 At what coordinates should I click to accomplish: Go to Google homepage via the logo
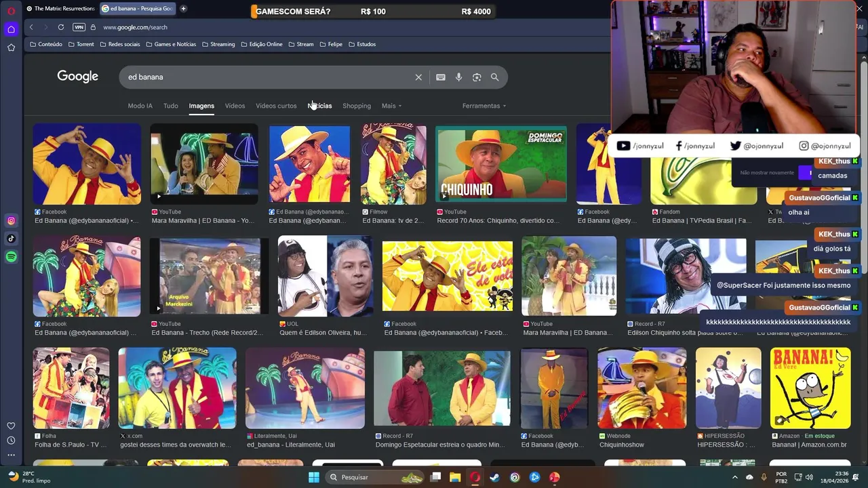78,77
